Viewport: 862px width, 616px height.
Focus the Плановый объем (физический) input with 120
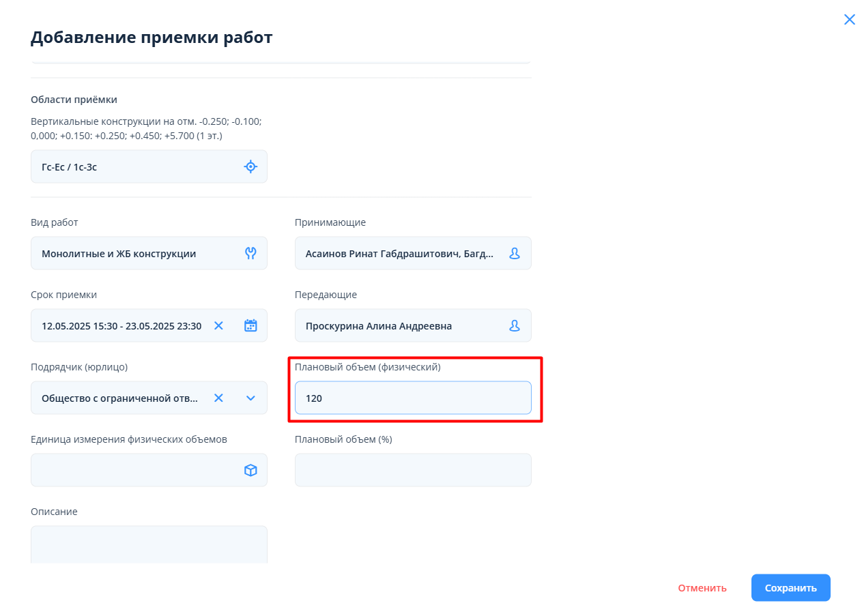412,398
